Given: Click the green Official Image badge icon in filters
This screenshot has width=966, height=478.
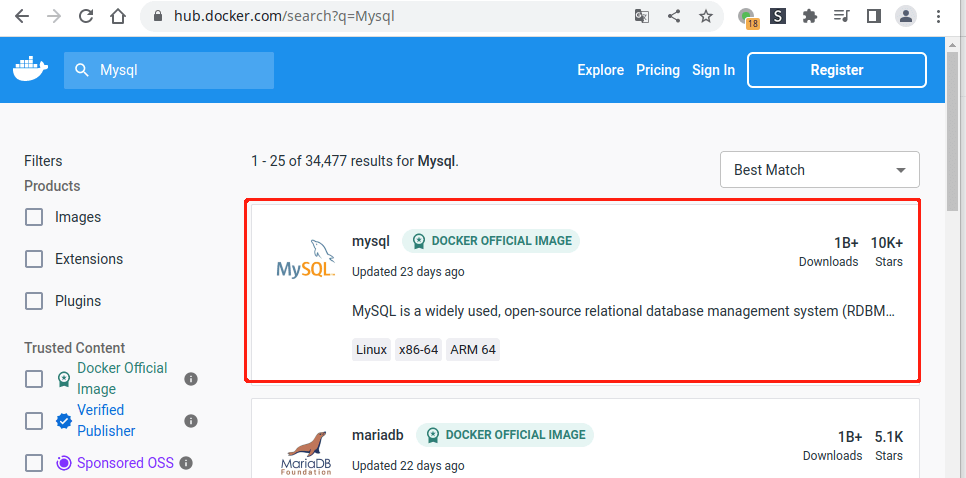Looking at the screenshot, I should pyautogui.click(x=63, y=379).
